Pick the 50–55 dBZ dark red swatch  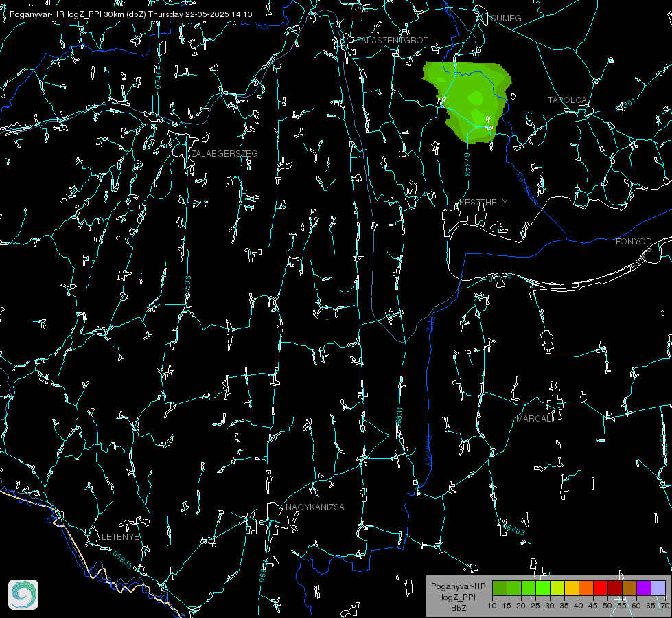(615, 588)
